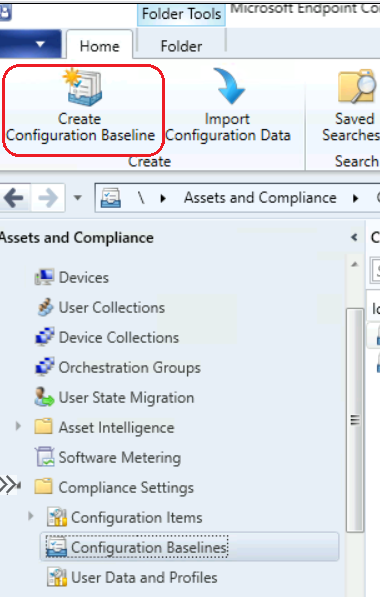Screen dimensions: 380x597
Task: Click the navigation pane scroll-up arrow
Action: pos(354,264)
